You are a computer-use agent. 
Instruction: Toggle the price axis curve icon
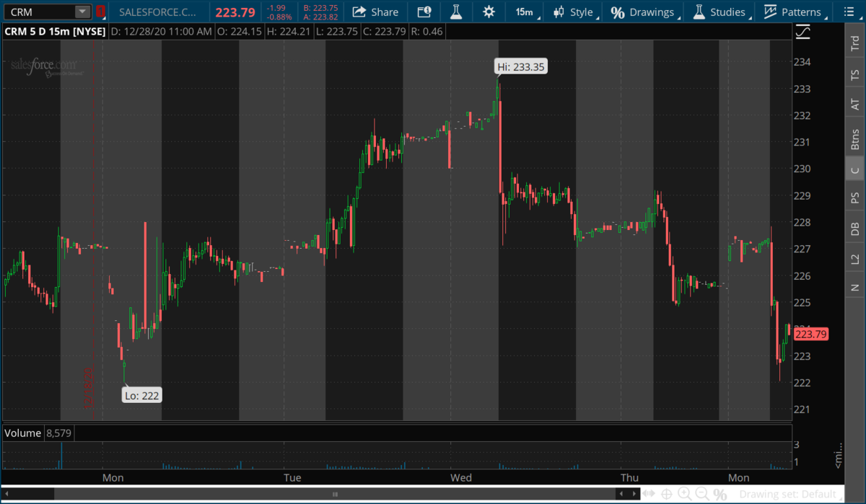(802, 32)
